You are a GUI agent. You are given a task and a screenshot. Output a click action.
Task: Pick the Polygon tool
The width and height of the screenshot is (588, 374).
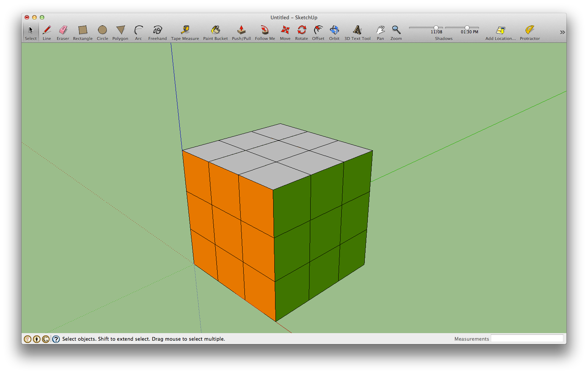pyautogui.click(x=120, y=30)
